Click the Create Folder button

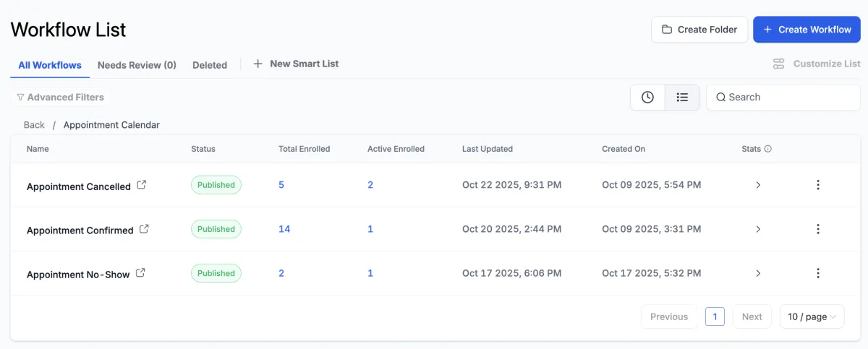pyautogui.click(x=699, y=30)
